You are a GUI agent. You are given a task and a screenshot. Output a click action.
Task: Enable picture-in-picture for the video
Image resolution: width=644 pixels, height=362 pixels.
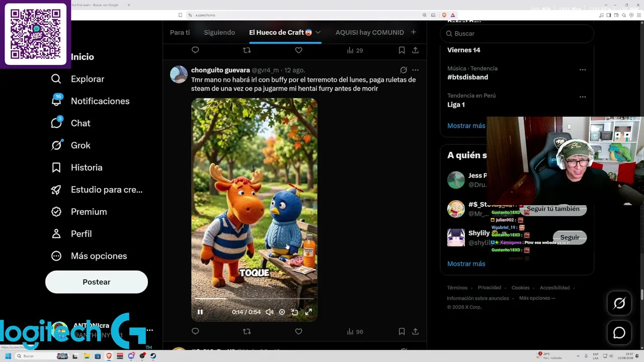[x=294, y=312]
